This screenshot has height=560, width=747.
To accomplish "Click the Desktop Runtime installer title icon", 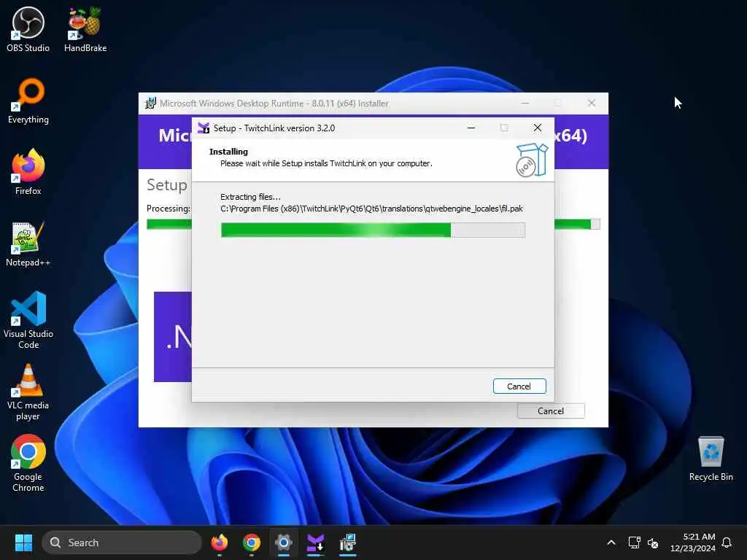I will coord(150,104).
